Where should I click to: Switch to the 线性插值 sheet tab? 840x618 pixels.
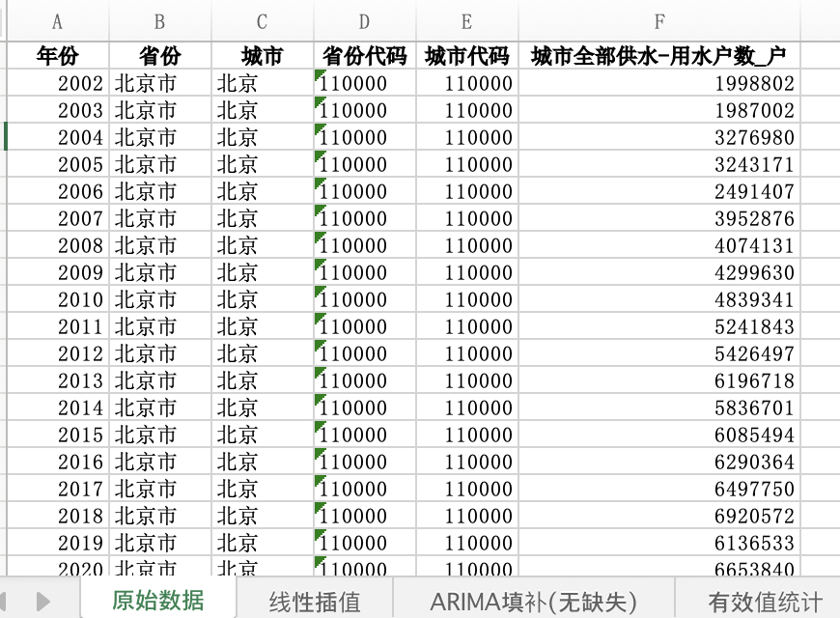315,601
